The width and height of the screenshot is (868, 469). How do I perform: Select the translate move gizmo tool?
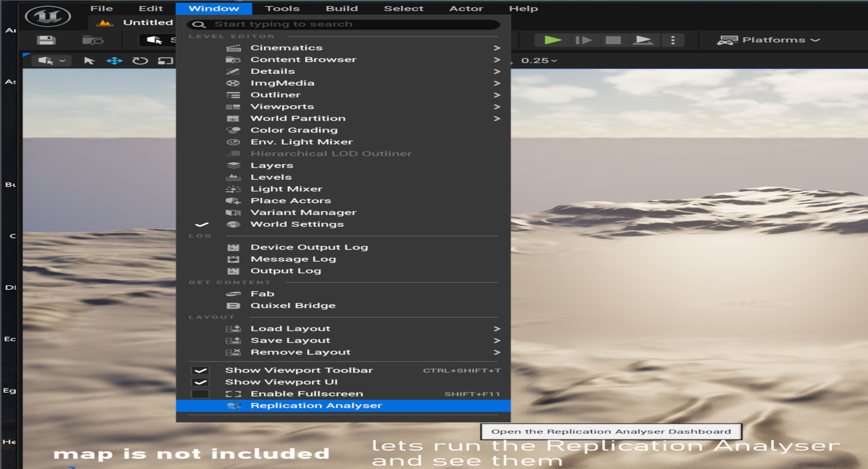tap(114, 61)
